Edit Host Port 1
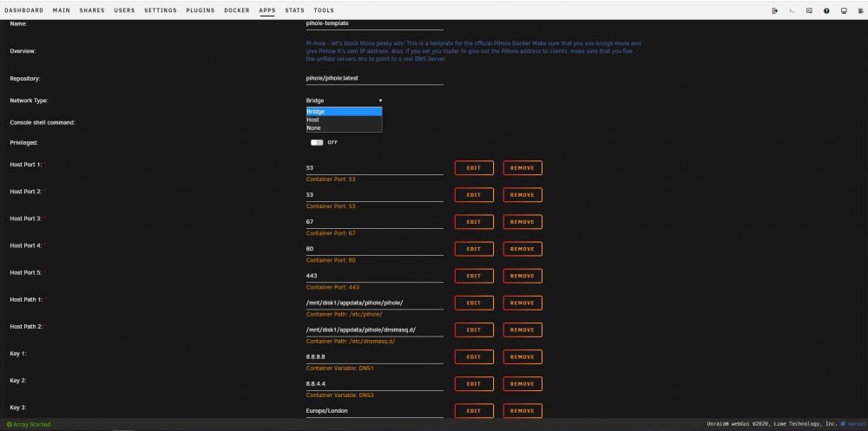 coord(474,168)
